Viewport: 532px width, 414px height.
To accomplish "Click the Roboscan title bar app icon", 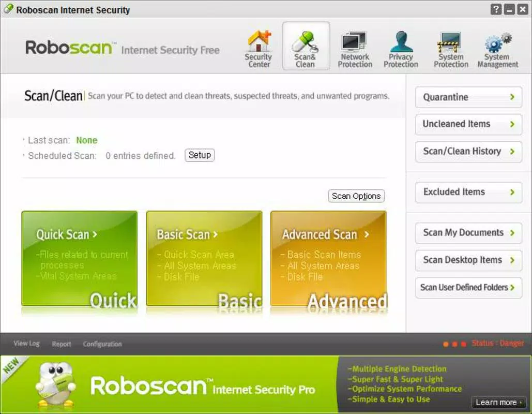I will (x=8, y=9).
